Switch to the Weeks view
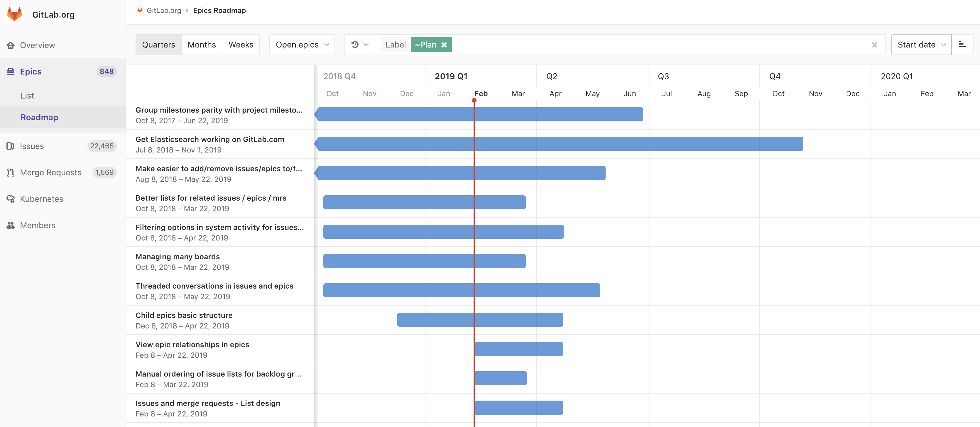The width and height of the screenshot is (980, 427). pos(241,44)
